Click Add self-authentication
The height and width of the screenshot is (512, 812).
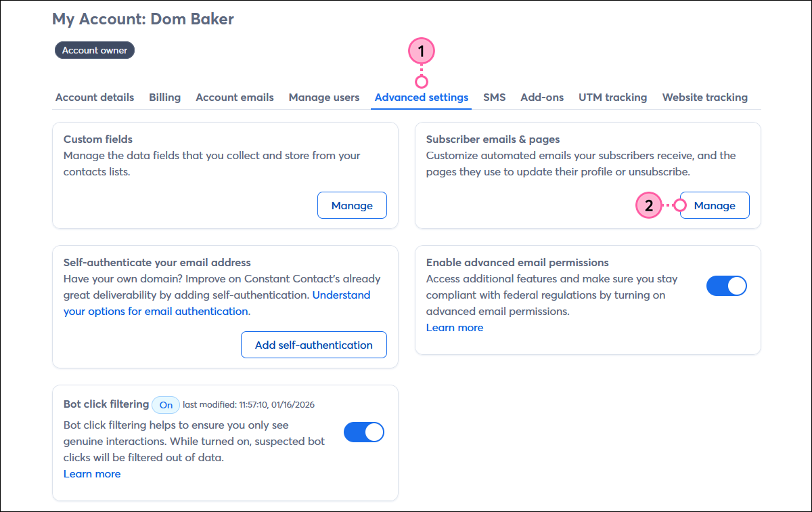click(313, 345)
